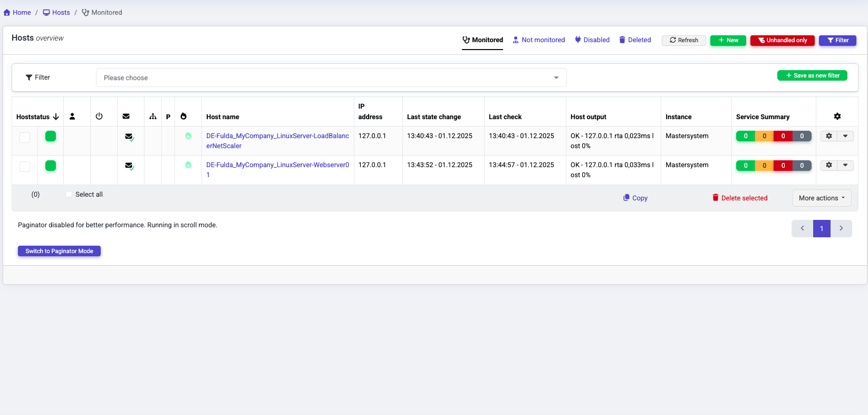Image resolution: width=868 pixels, height=415 pixels.
Task: Click the shared sitemap icon column header
Action: [x=153, y=117]
